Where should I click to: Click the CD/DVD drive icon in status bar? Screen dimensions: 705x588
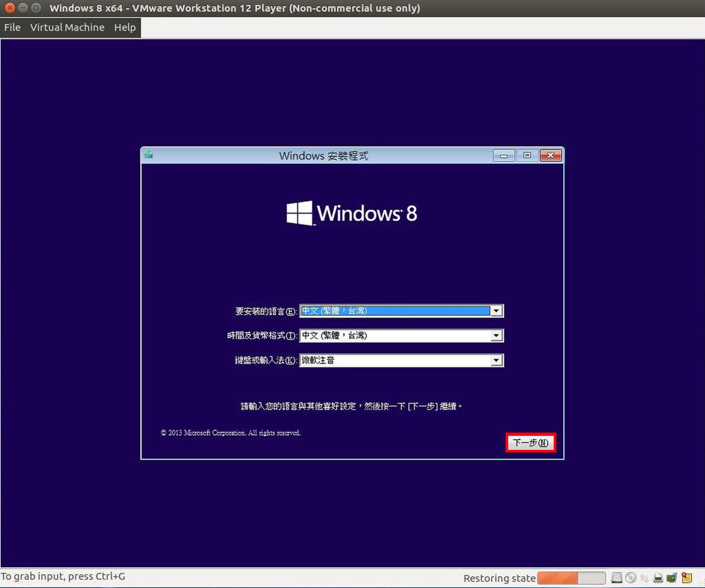631,578
